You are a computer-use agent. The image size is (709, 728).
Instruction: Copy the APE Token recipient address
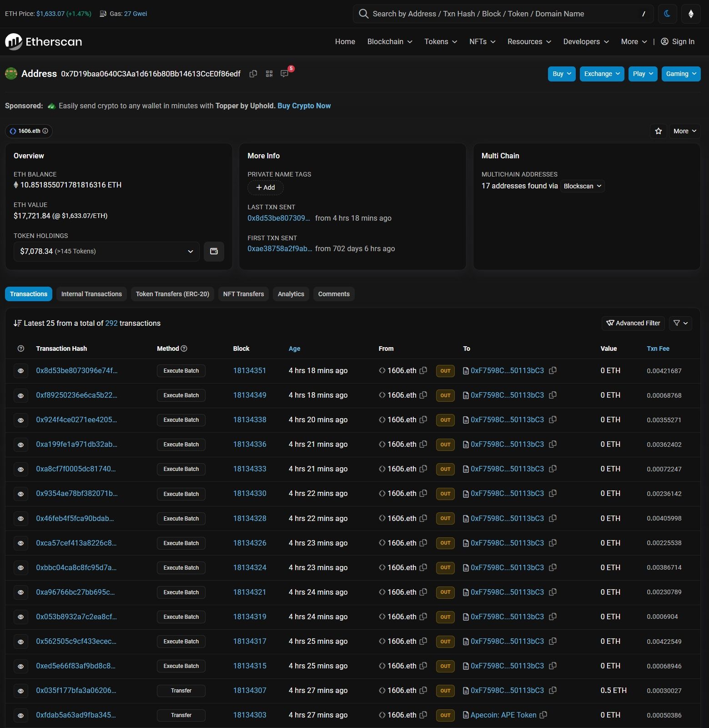543,715
